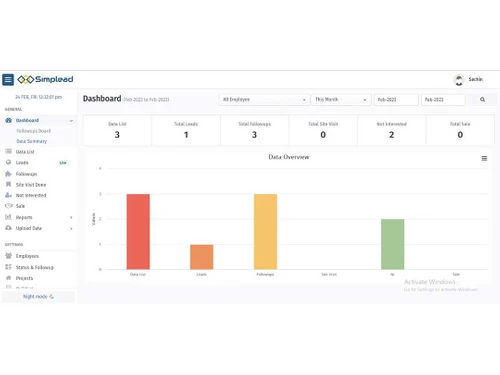Open the All Employee dropdown
Screen dimensions: 500x375
264,100
